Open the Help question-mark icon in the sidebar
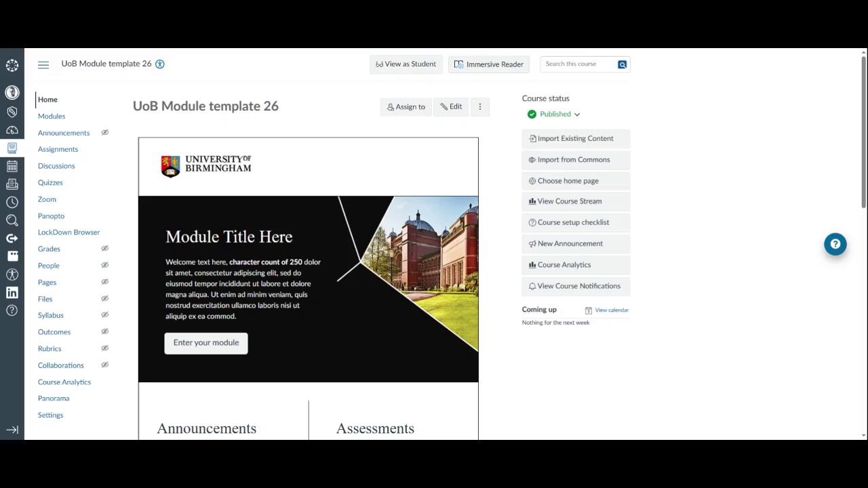The image size is (868, 488). click(x=12, y=310)
